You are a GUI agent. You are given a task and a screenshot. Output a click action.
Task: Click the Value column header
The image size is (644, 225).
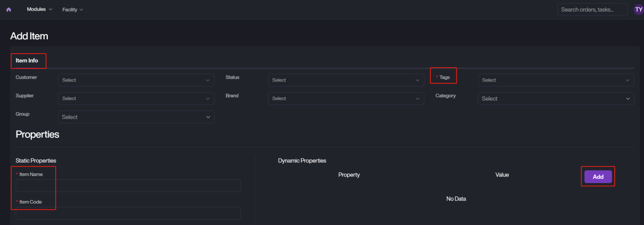(x=502, y=175)
